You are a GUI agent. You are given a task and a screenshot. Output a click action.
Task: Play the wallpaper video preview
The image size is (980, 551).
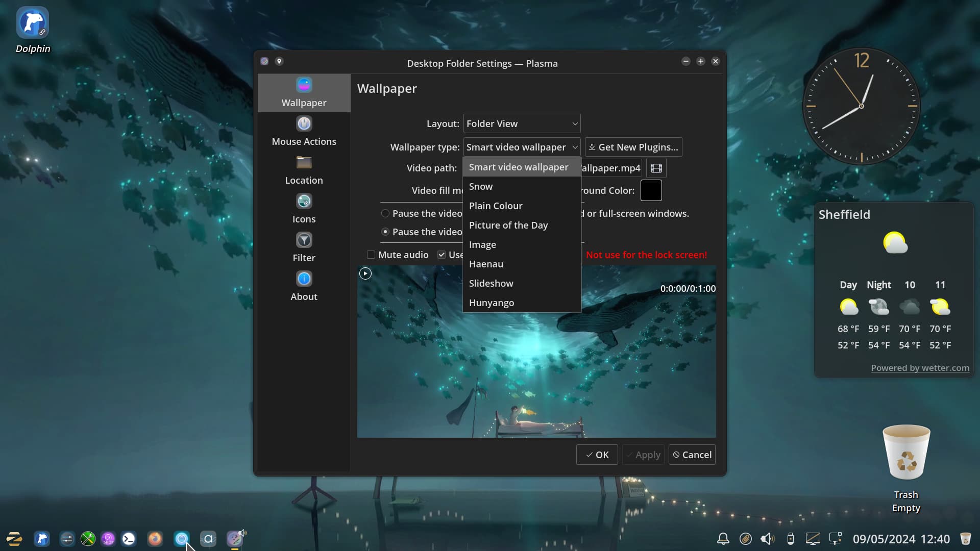tap(365, 273)
